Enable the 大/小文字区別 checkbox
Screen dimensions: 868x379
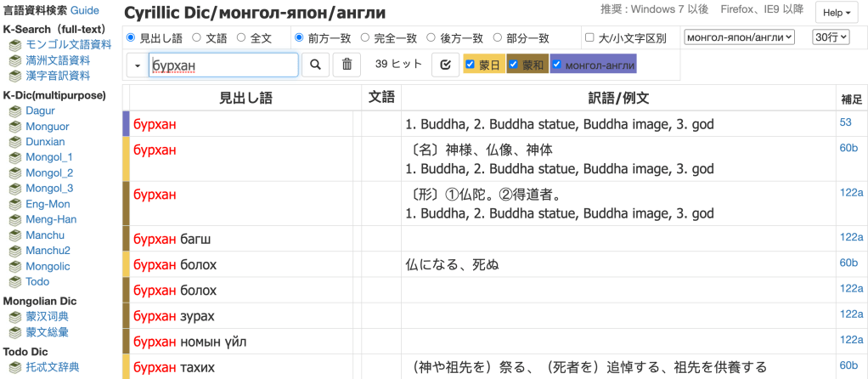click(589, 37)
